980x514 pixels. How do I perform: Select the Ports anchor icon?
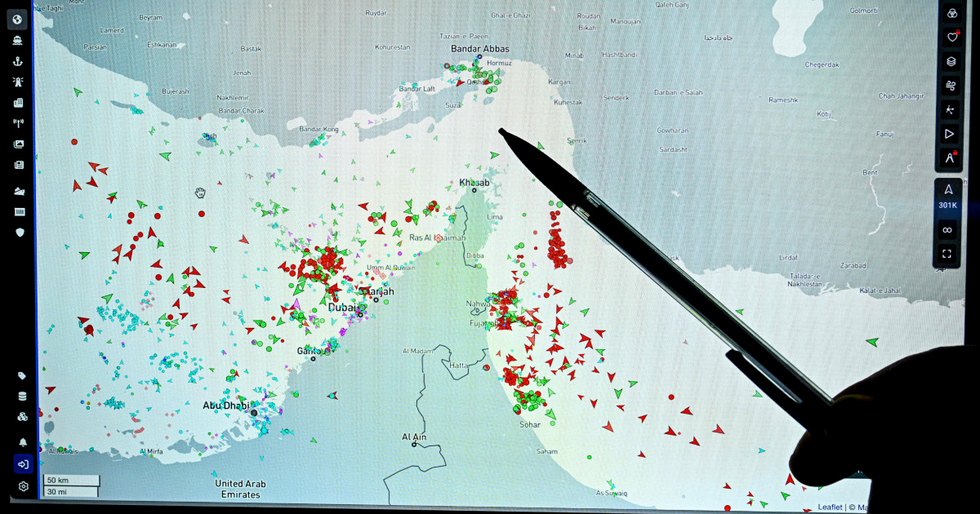18,61
